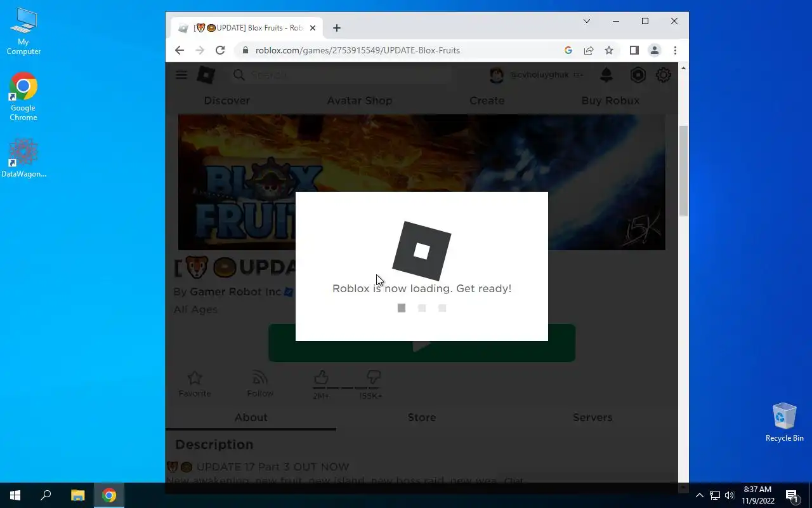Go back with Chrome's back arrow
This screenshot has height=508, width=812.
click(x=180, y=50)
